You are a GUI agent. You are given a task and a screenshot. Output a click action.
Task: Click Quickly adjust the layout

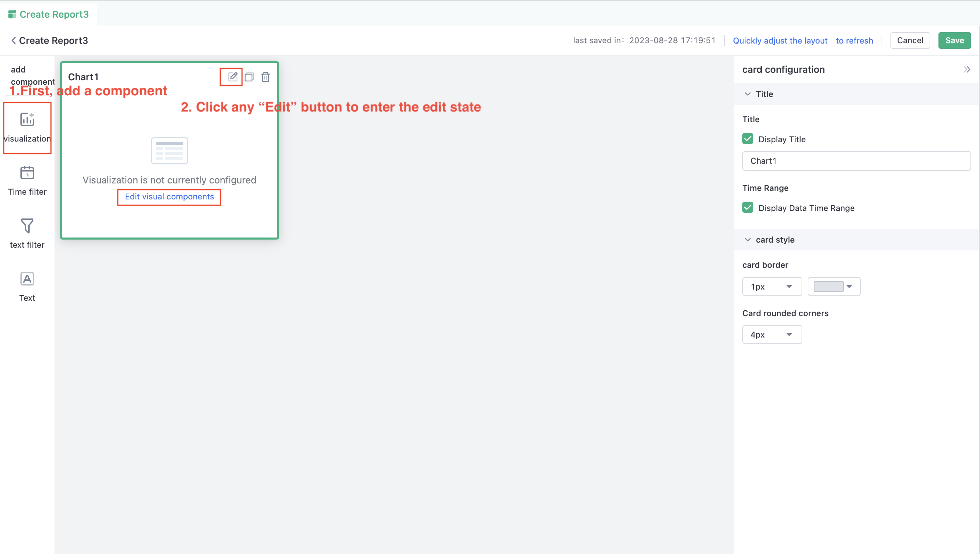780,40
